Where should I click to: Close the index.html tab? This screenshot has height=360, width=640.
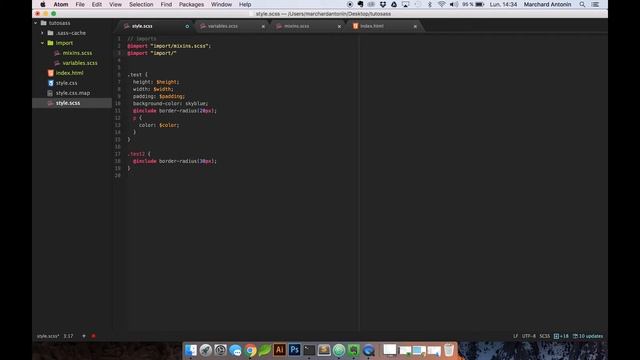[415, 27]
